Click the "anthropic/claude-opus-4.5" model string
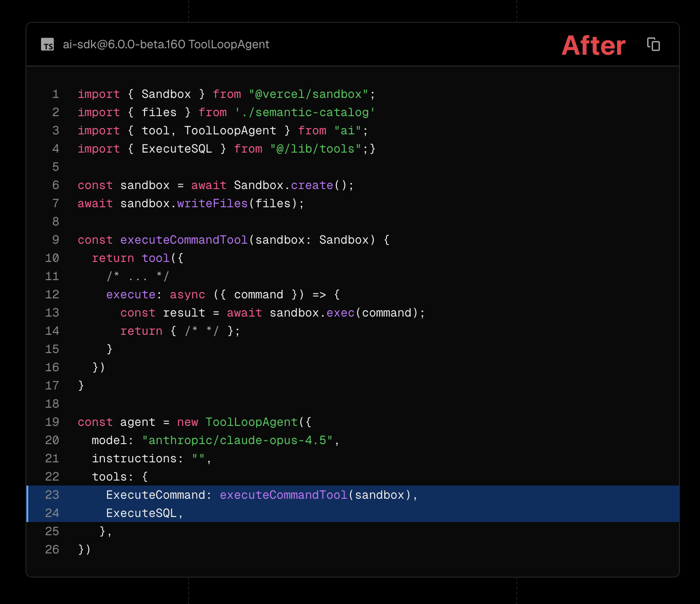 pyautogui.click(x=237, y=440)
